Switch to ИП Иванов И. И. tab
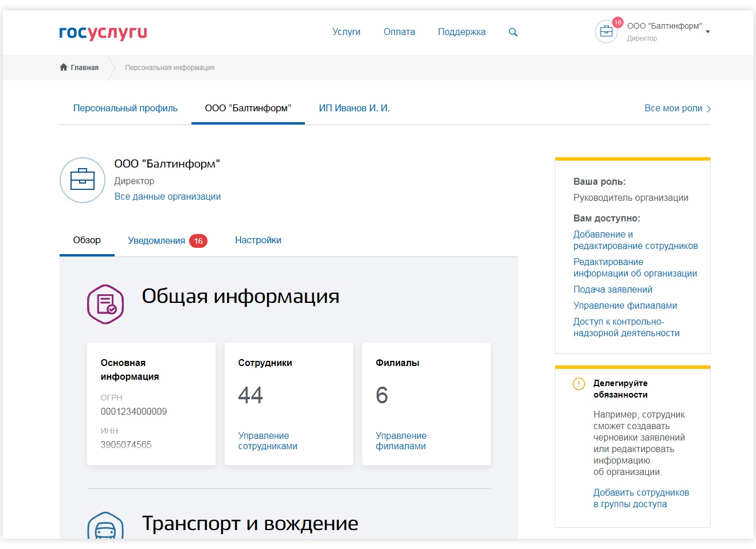Screen dimensions: 756x549 354,108
